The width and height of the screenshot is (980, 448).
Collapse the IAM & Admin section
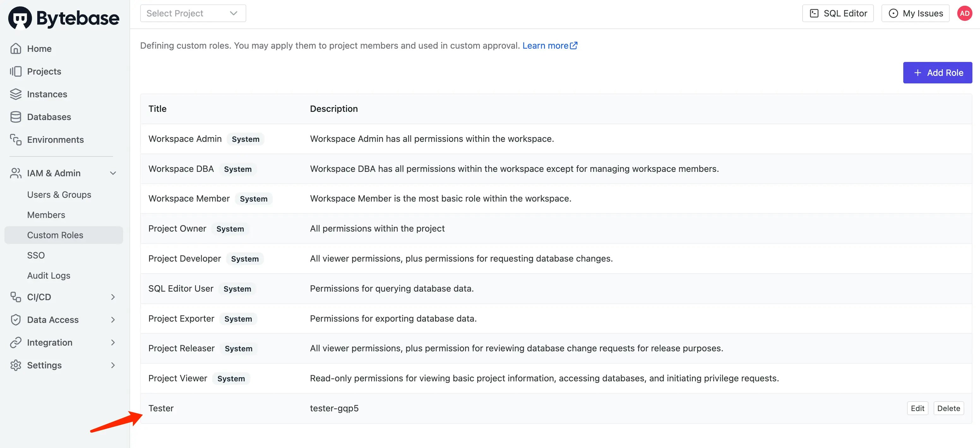113,173
